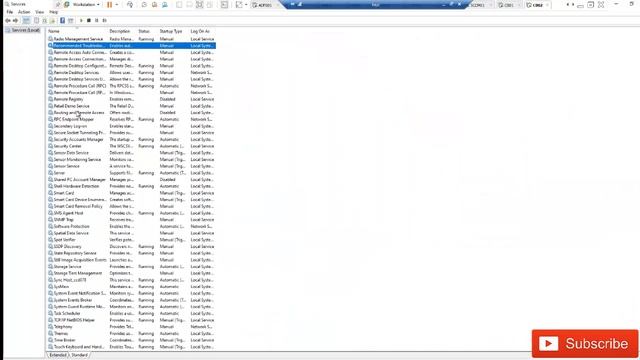Open the VMware stretch guest dropdown arrow

246,5
